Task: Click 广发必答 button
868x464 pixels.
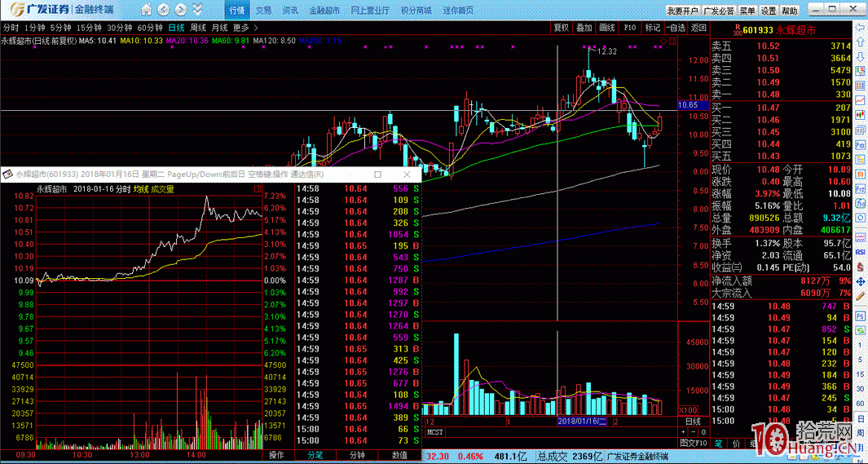Action: [719, 11]
